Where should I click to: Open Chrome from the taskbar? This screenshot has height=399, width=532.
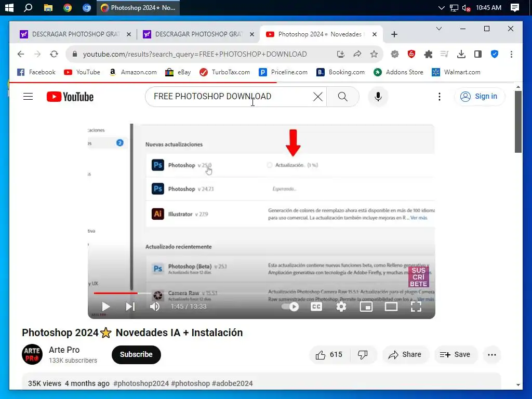coord(68,7)
